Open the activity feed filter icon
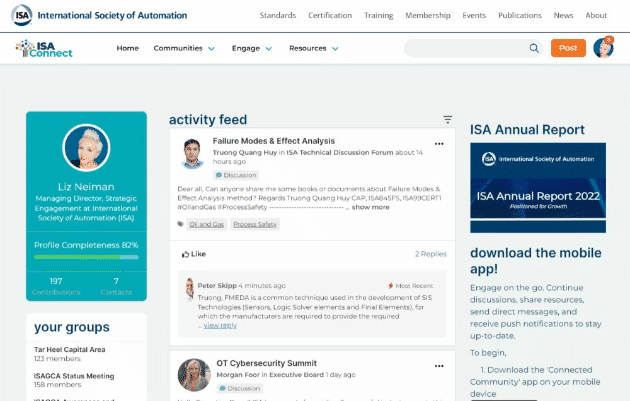The image size is (630, 401). pos(448,120)
